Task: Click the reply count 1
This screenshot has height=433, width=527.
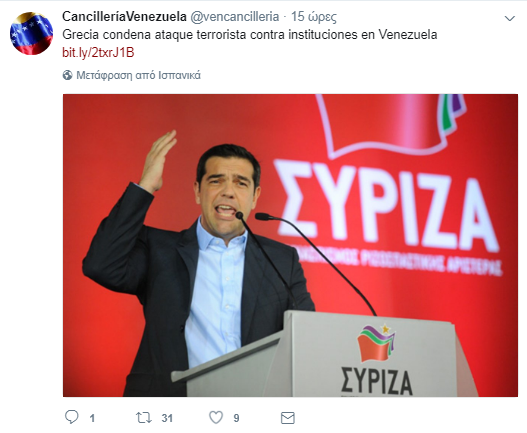Action: (x=92, y=418)
